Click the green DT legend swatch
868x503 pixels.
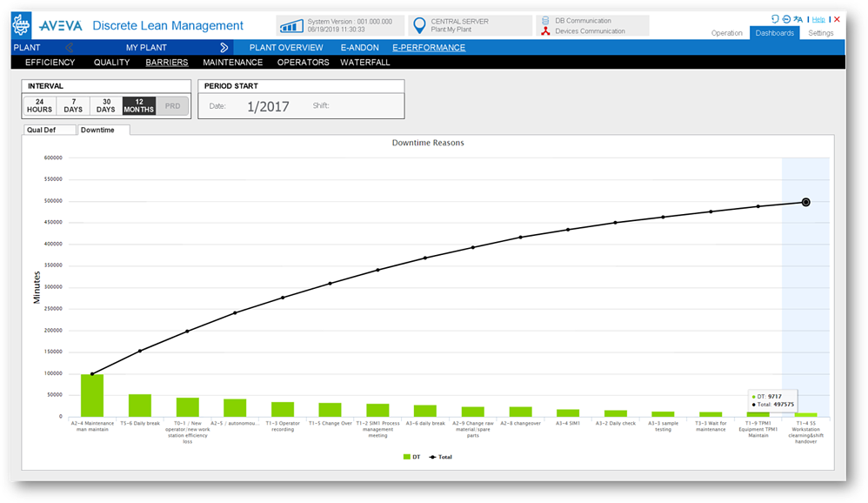407,456
